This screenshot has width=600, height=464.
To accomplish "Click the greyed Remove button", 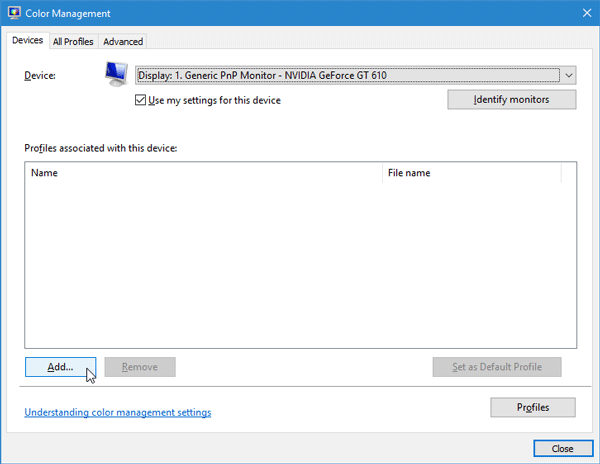I will tap(140, 367).
